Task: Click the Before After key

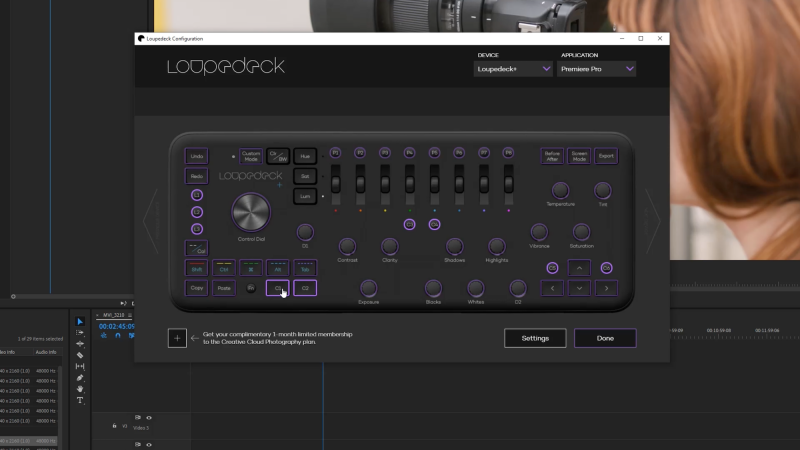Action: click(552, 156)
